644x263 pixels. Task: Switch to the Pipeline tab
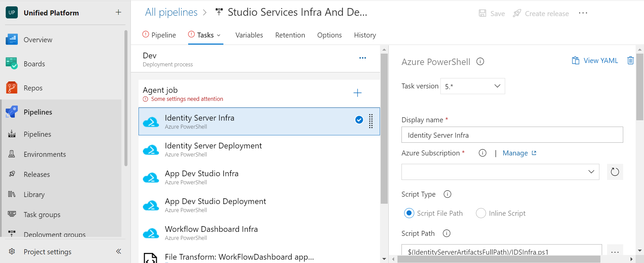click(159, 35)
